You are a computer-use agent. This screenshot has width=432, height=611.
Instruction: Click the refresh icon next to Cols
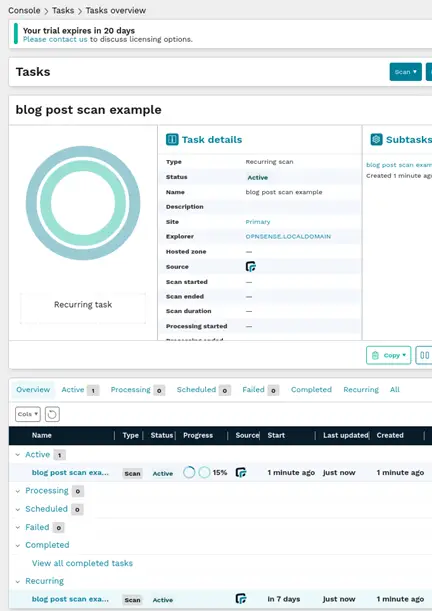(x=52, y=414)
